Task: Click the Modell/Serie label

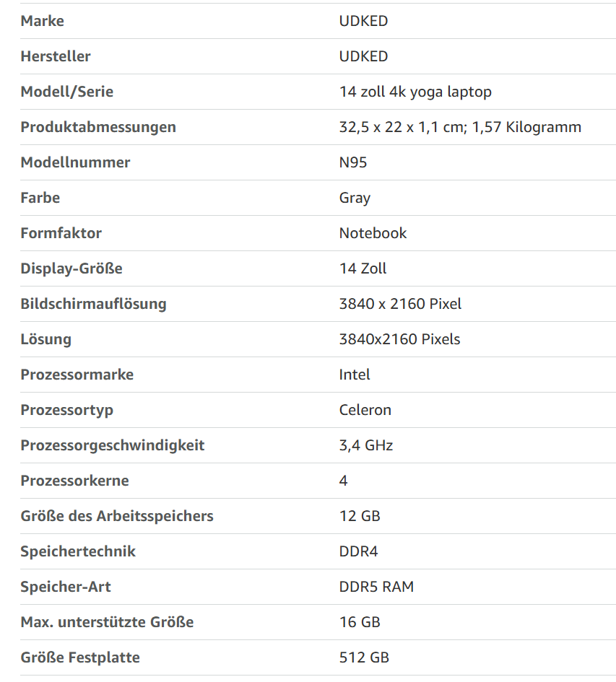Action: pyautogui.click(x=66, y=92)
